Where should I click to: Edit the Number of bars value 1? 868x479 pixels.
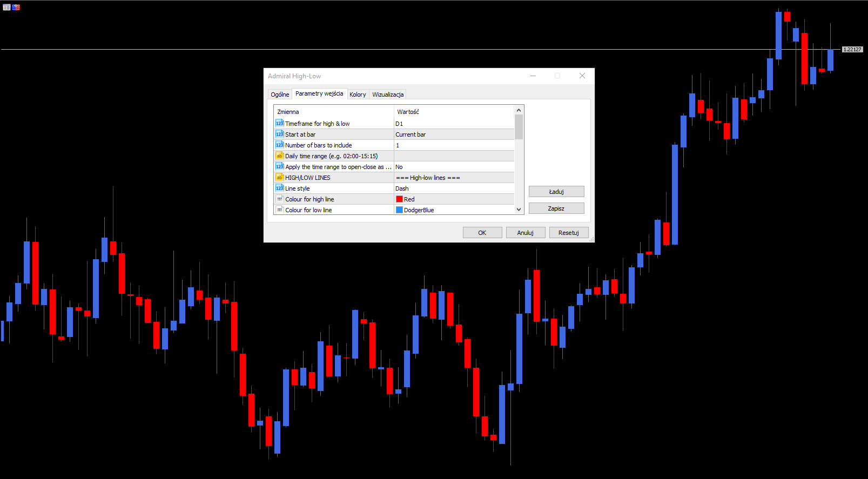pos(454,145)
